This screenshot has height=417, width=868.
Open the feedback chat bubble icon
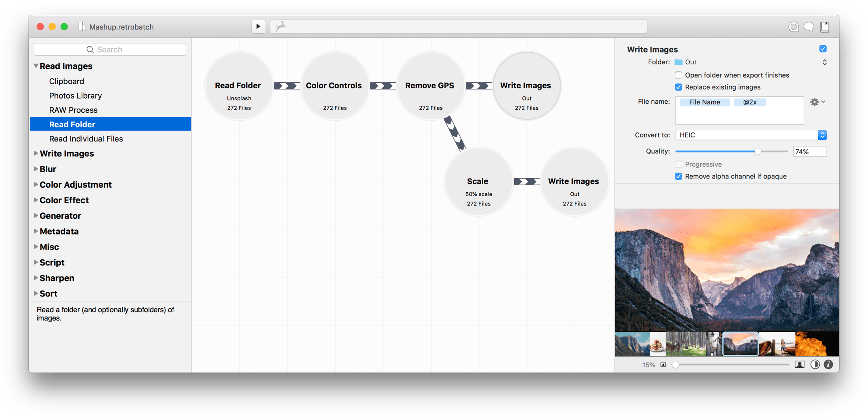coord(809,26)
